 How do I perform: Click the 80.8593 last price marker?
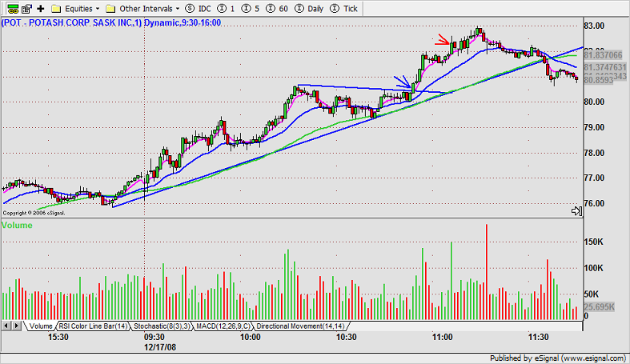pos(599,80)
